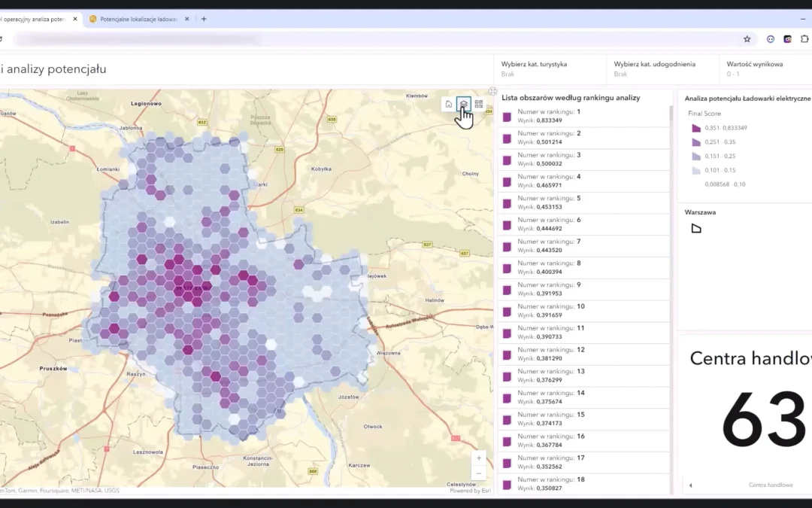Click legend swatch for 0,251 - 0,35

[x=696, y=142]
